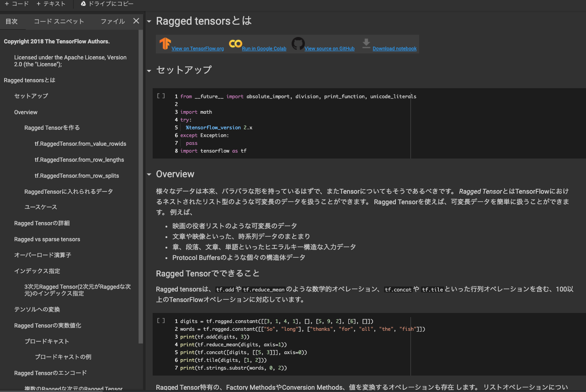Open ブロードキャストの例 entry
The image size is (586, 392).
63,357
